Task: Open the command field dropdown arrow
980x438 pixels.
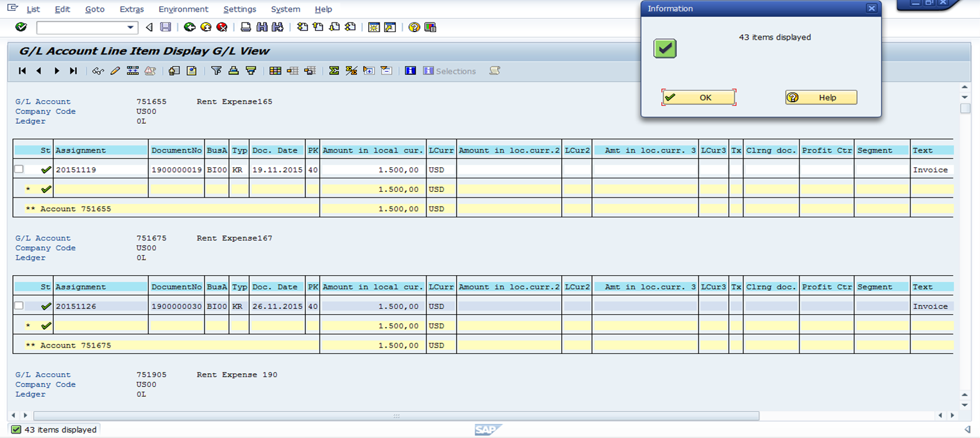Action: pyautogui.click(x=131, y=28)
